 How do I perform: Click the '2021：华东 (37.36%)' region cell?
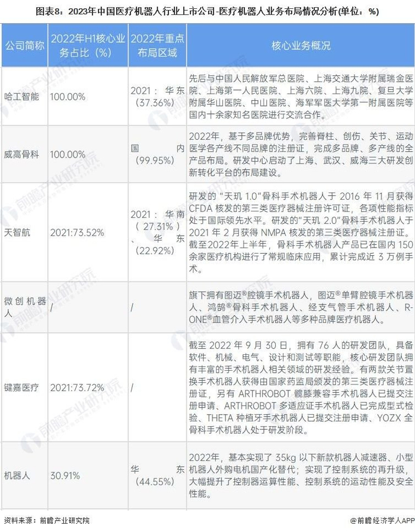pyautogui.click(x=158, y=97)
